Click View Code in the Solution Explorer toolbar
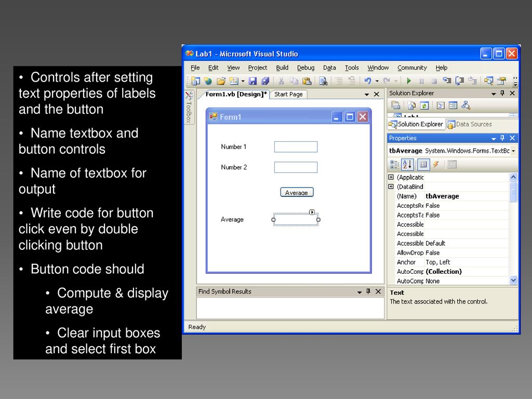The width and height of the screenshot is (532, 399). tap(441, 105)
